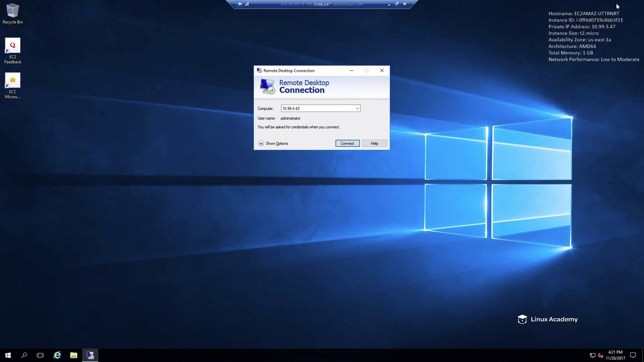Restore down the remote session window
644x362 pixels.
coord(396,4)
